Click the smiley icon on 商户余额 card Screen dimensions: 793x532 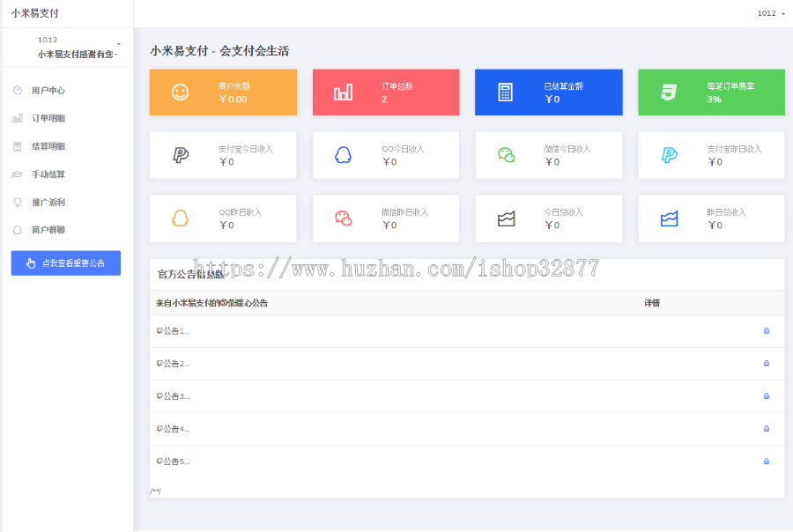click(180, 92)
